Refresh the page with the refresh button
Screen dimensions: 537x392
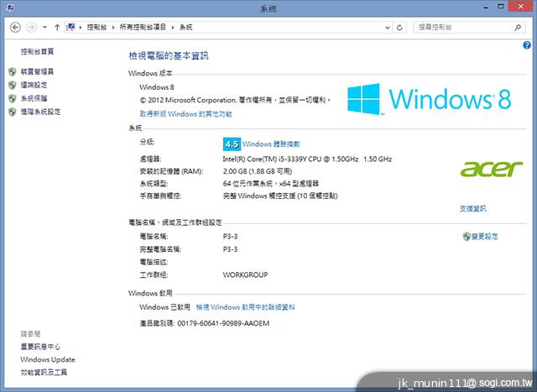pos(399,28)
